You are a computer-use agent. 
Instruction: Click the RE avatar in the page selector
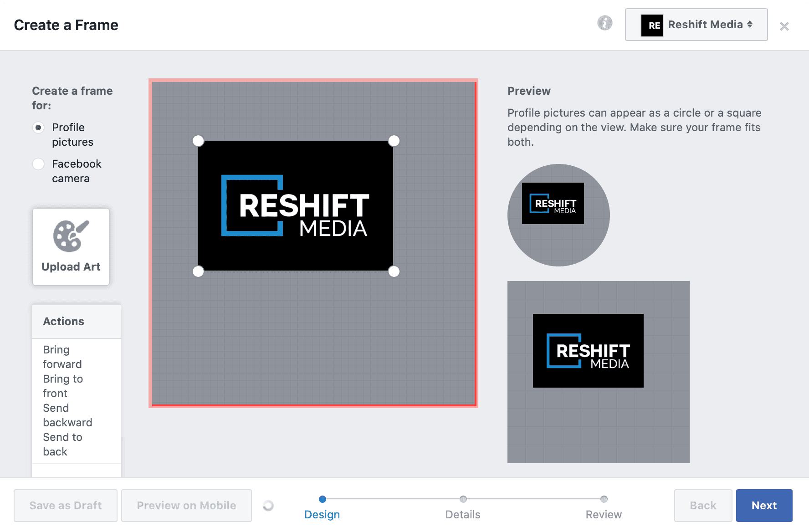tap(652, 25)
